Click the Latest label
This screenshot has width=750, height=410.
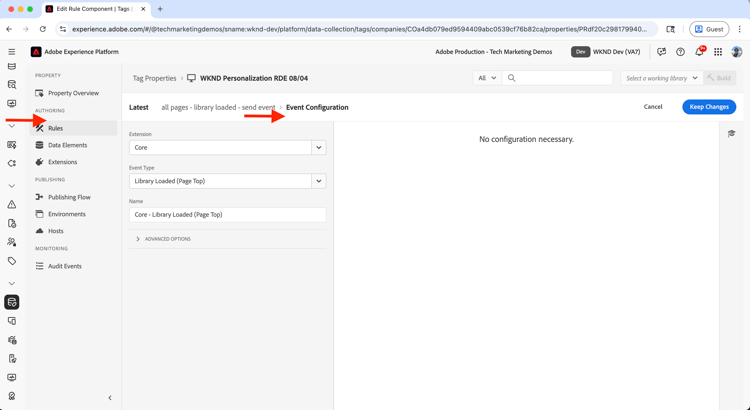tap(139, 107)
